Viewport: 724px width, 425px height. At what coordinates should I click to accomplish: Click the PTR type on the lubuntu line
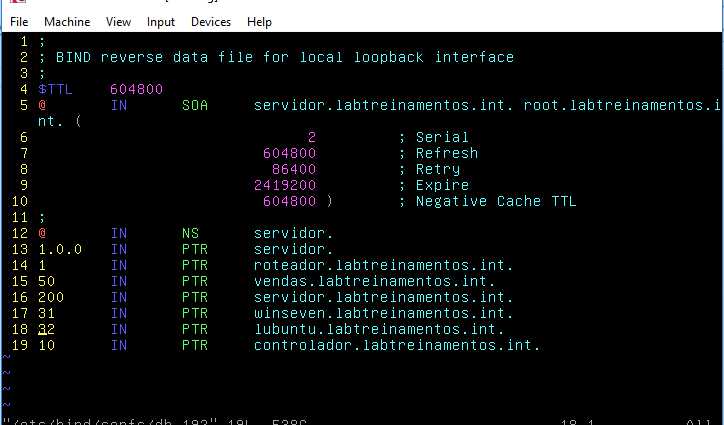(195, 329)
